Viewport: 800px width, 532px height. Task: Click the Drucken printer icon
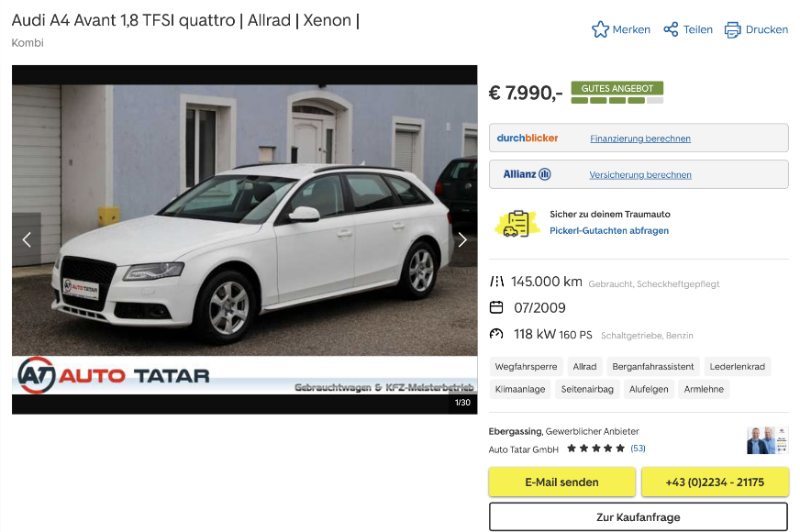[x=733, y=30]
